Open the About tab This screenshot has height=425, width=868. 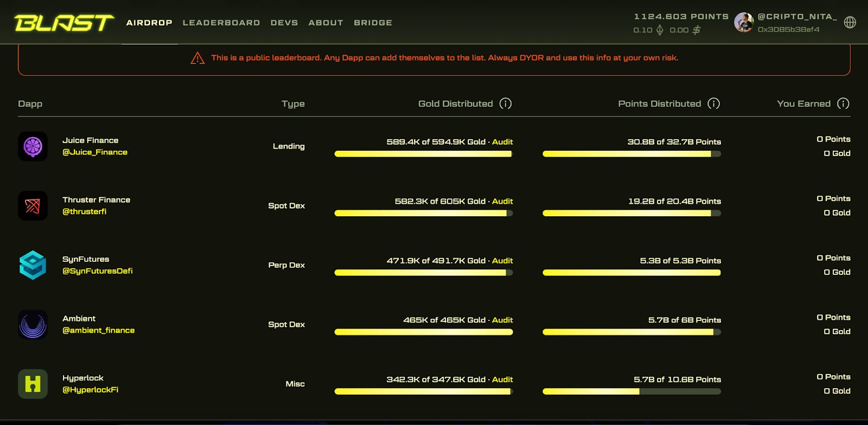(325, 23)
